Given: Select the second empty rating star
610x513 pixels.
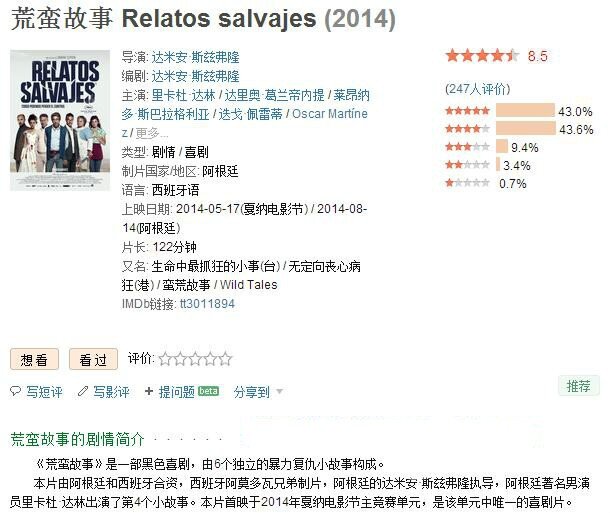Looking at the screenshot, I should [180, 359].
